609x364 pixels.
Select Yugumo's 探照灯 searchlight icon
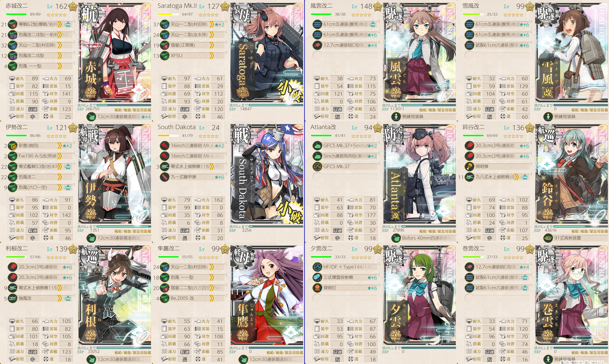click(317, 288)
